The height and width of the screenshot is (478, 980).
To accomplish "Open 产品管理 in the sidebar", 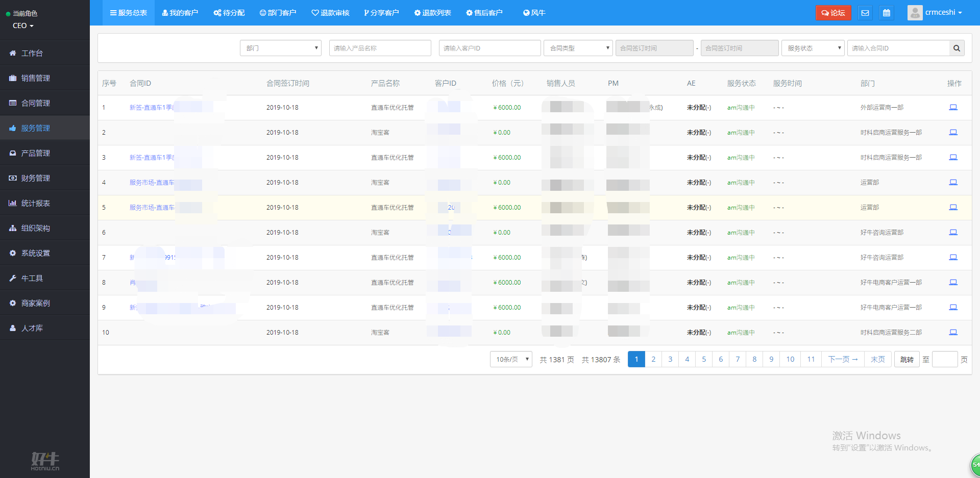I will point(45,153).
